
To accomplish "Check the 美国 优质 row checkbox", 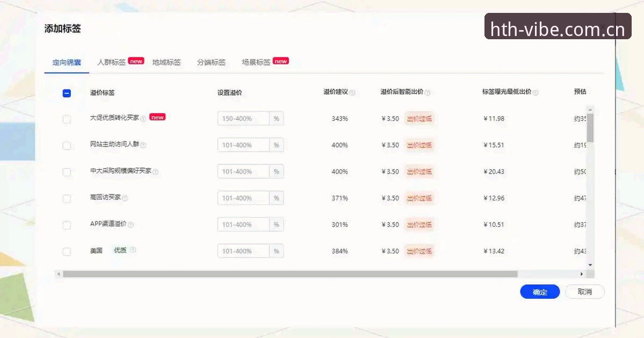I will coord(67,252).
